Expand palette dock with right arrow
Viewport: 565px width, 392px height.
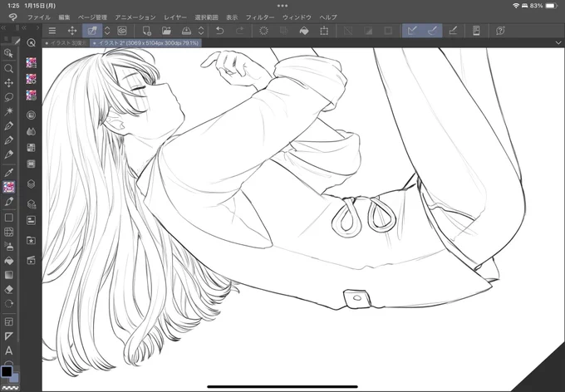[37, 27]
